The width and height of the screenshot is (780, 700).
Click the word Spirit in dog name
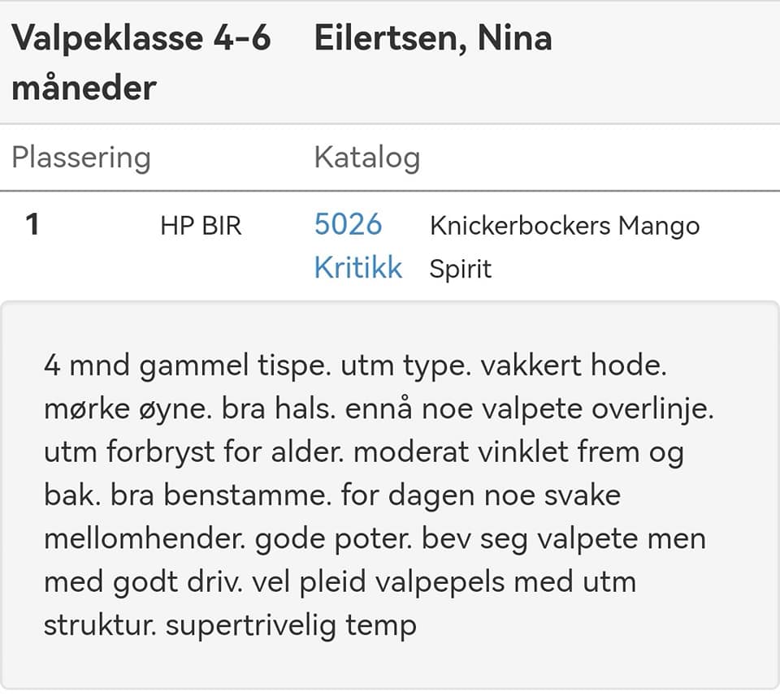[461, 269]
